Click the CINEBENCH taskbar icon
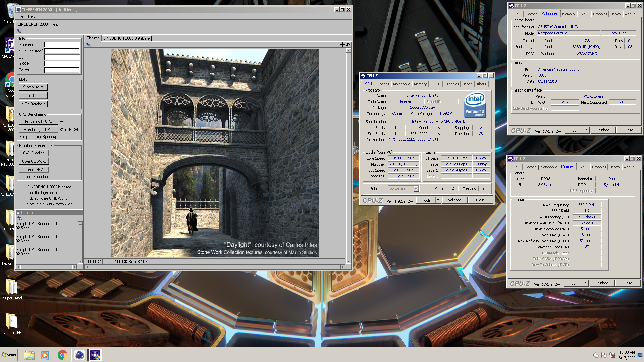Screen dimensions: 644x362 point(79,355)
